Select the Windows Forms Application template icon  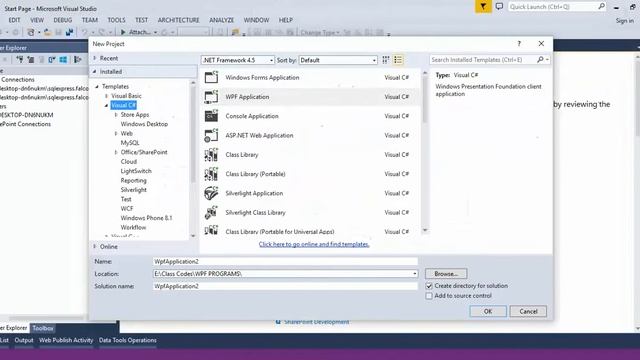[211, 77]
